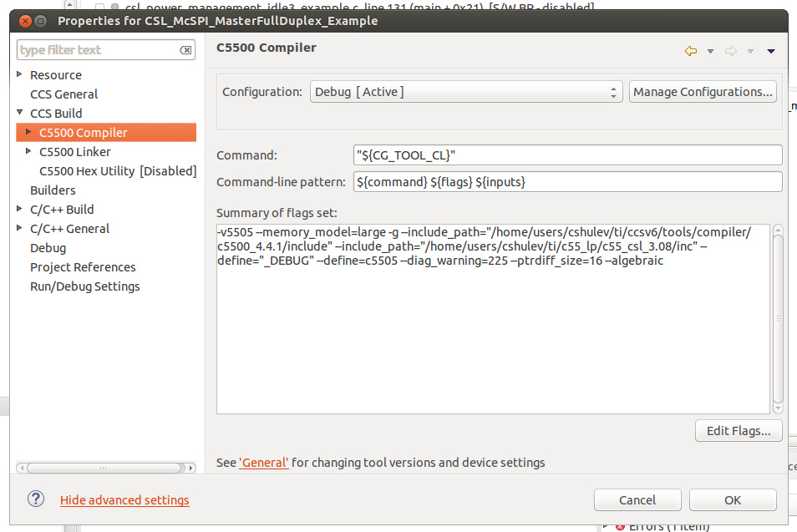
Task: Select the C5500 Linker item
Action: point(74,151)
